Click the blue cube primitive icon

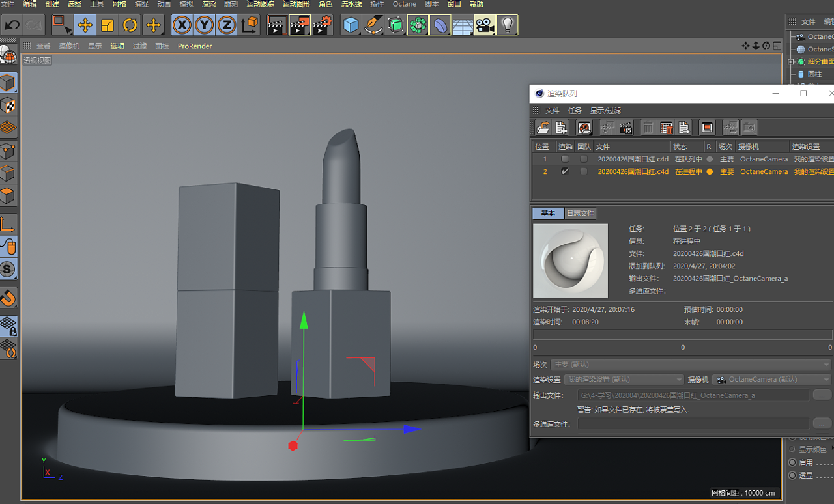coord(351,25)
